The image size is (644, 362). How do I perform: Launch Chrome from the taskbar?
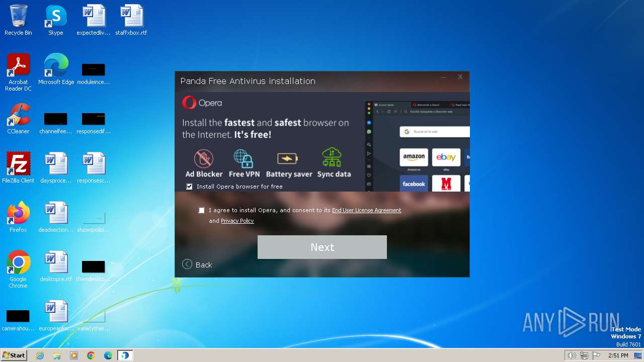point(91,355)
